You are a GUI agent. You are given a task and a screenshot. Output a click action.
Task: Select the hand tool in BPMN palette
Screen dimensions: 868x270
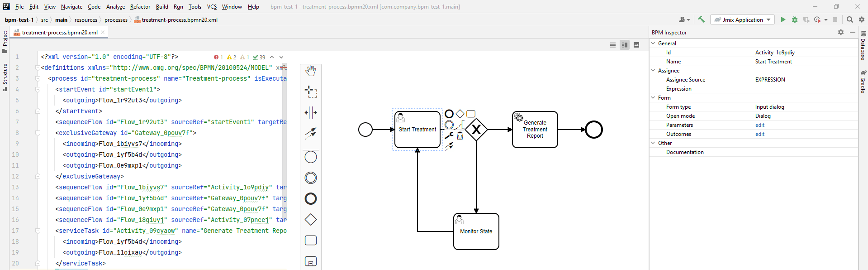311,71
